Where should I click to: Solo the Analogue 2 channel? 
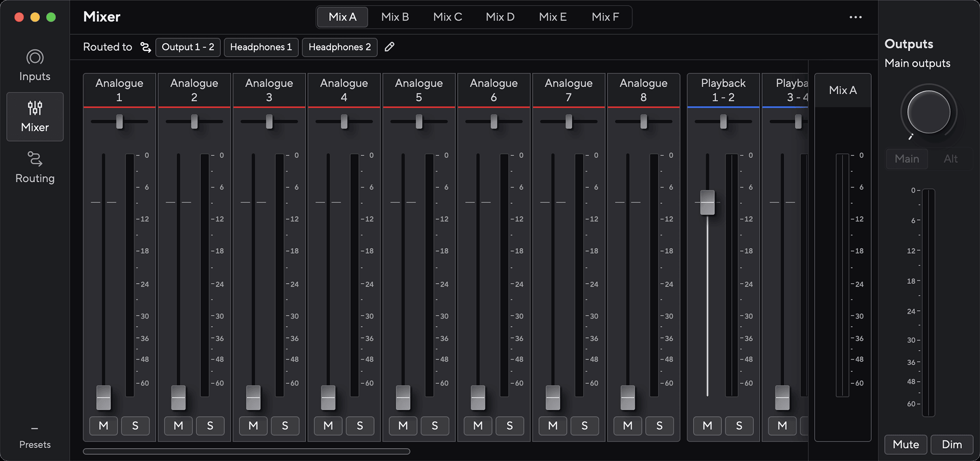click(210, 426)
